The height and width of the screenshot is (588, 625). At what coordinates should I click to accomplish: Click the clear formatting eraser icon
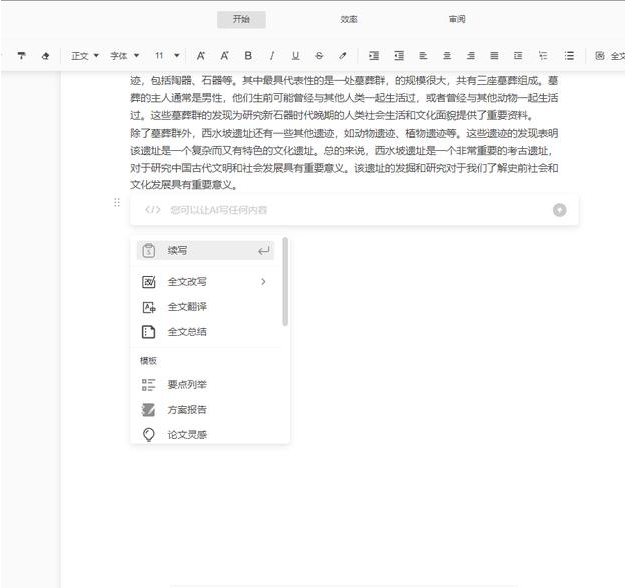[45, 56]
